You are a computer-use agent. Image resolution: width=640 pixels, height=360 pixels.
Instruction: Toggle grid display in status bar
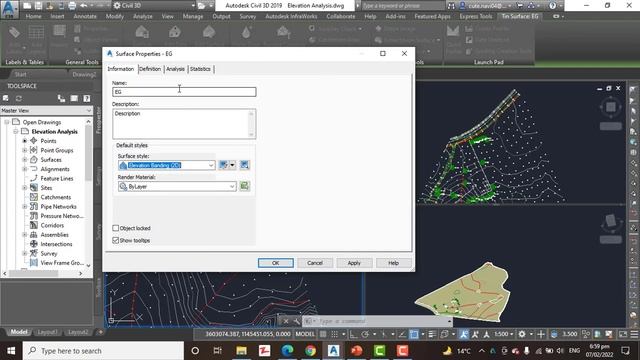point(323,334)
